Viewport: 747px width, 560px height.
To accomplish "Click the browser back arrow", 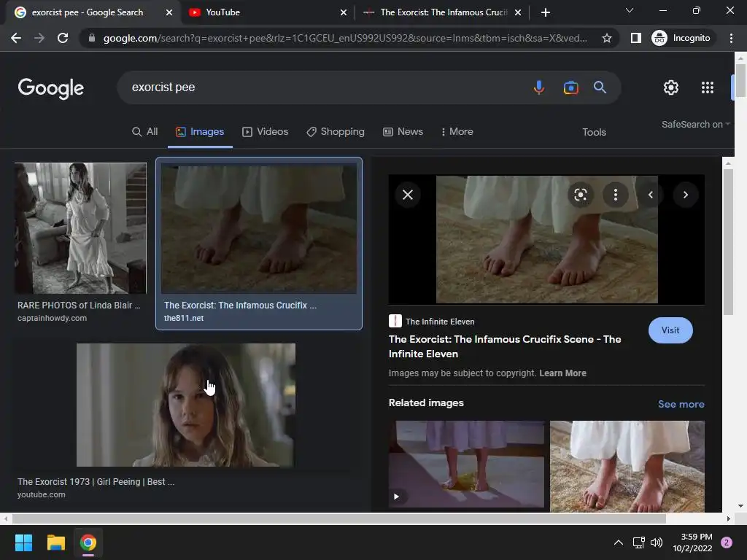I will click(x=16, y=38).
